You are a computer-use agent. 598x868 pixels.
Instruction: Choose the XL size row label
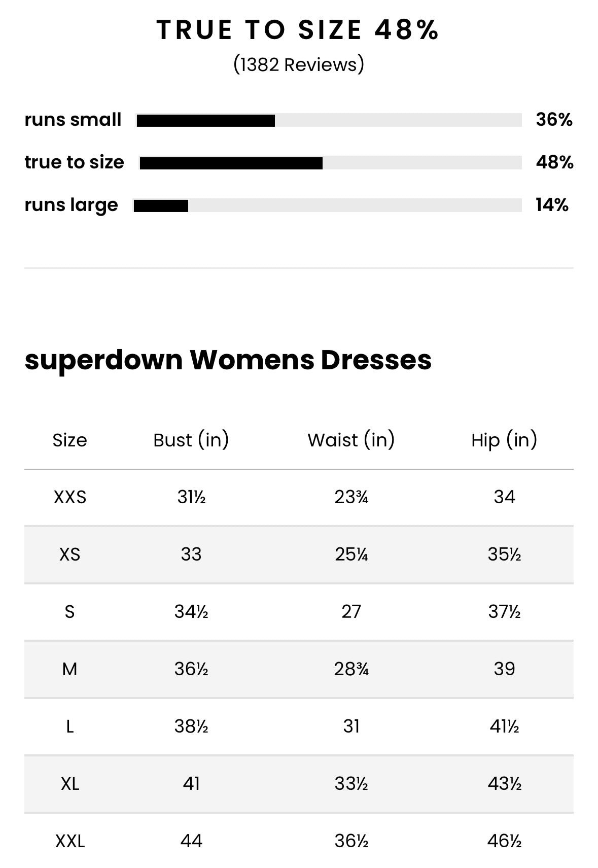pyautogui.click(x=69, y=784)
